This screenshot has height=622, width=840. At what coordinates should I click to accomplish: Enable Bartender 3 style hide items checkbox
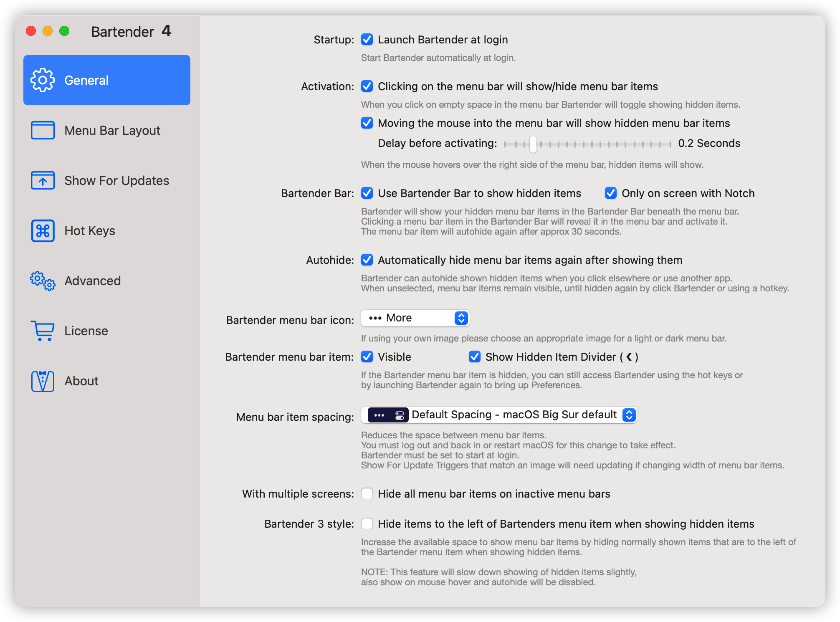pos(367,524)
